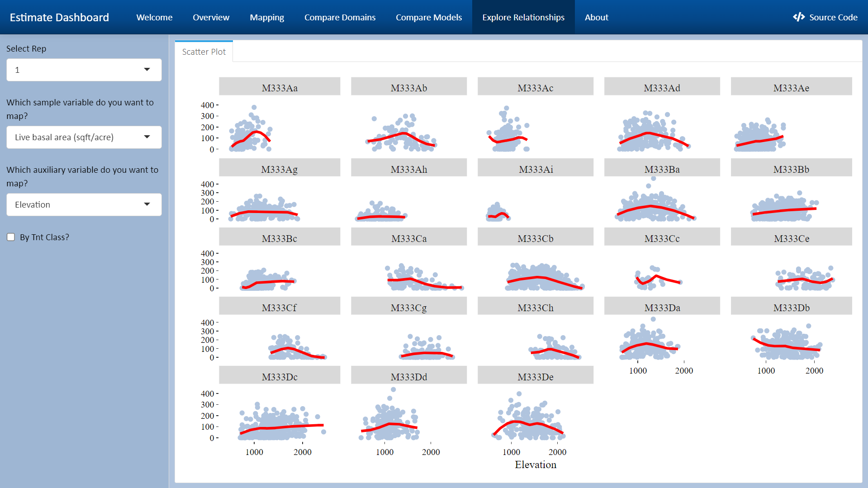
Task: Click the M333Ce facet header
Action: [792, 237]
